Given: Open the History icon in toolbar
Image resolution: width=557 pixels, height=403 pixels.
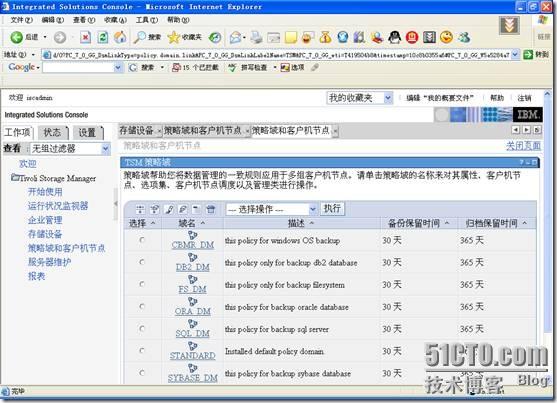Looking at the screenshot, I should [x=215, y=37].
